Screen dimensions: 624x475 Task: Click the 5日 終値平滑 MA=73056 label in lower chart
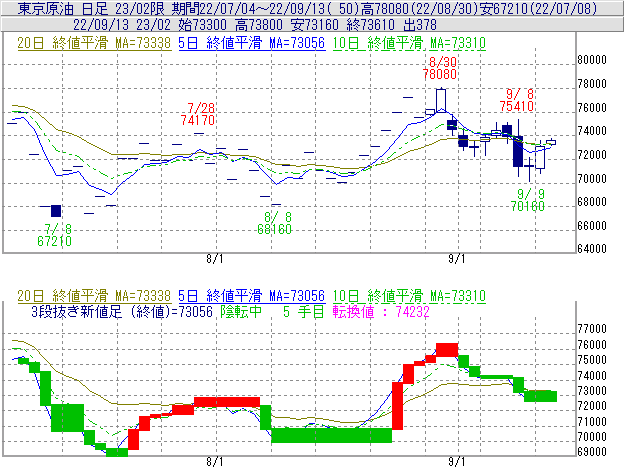252,296
